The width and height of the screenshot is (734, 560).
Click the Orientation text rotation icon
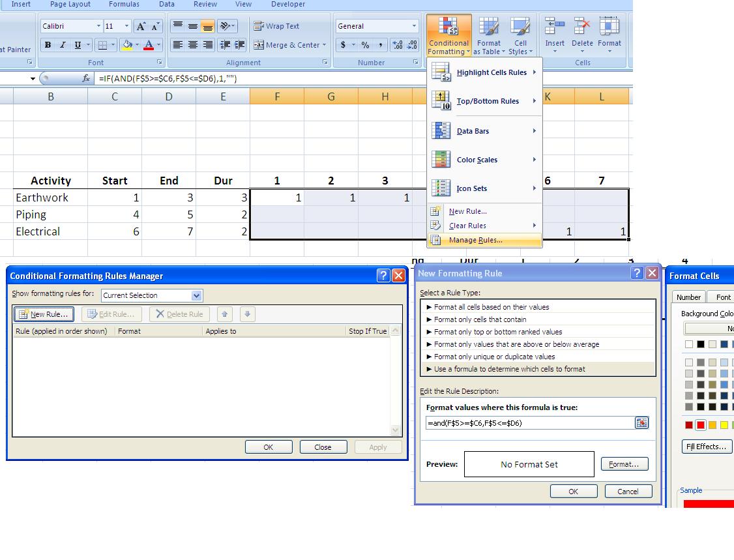point(226,26)
